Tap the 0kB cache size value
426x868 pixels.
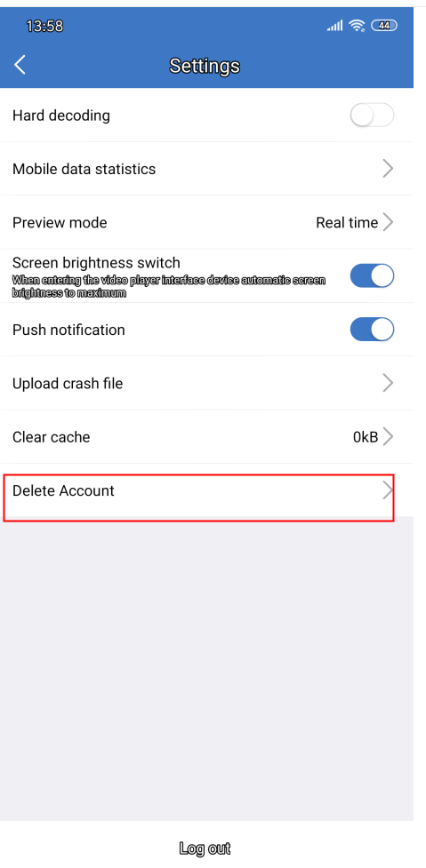[366, 437]
